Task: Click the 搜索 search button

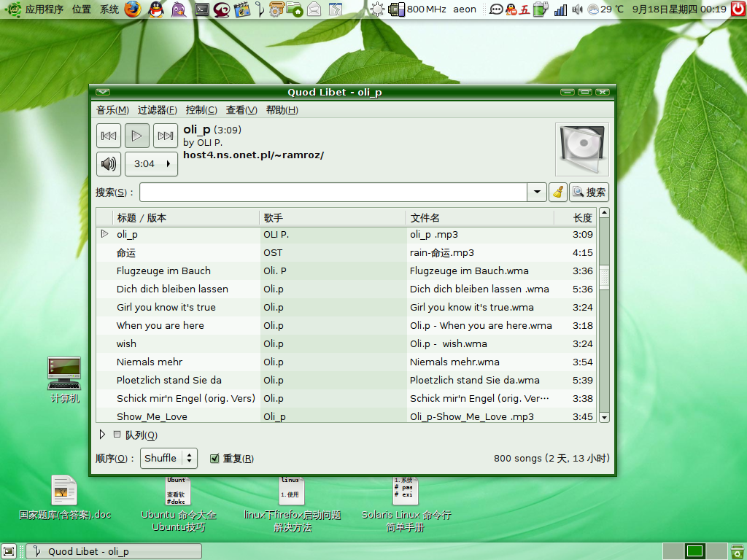Action: coord(589,192)
